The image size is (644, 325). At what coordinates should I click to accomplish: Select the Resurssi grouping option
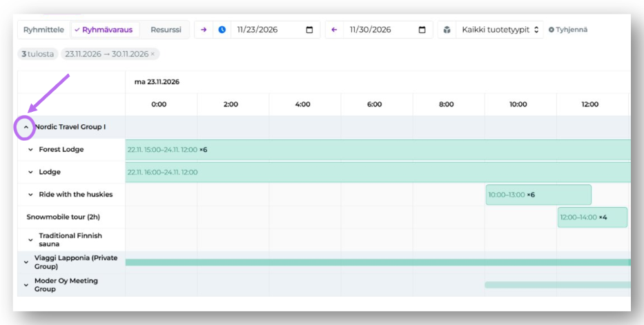166,30
